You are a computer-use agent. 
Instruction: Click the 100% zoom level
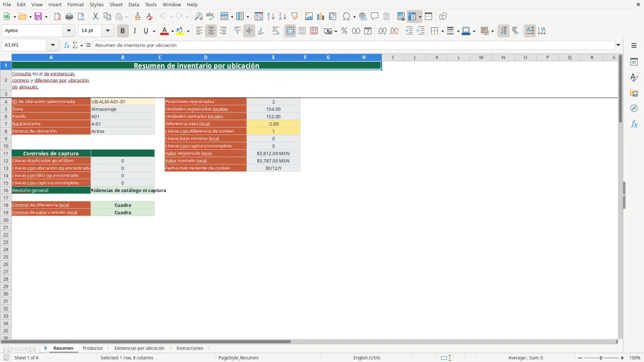click(x=635, y=358)
